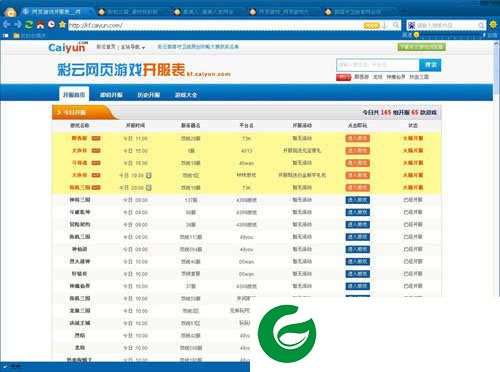
Task: Open the browser home page icon
Action: click(x=40, y=25)
